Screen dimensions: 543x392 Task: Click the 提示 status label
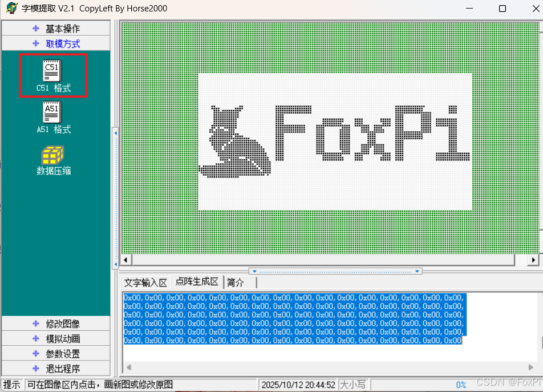[x=12, y=385]
